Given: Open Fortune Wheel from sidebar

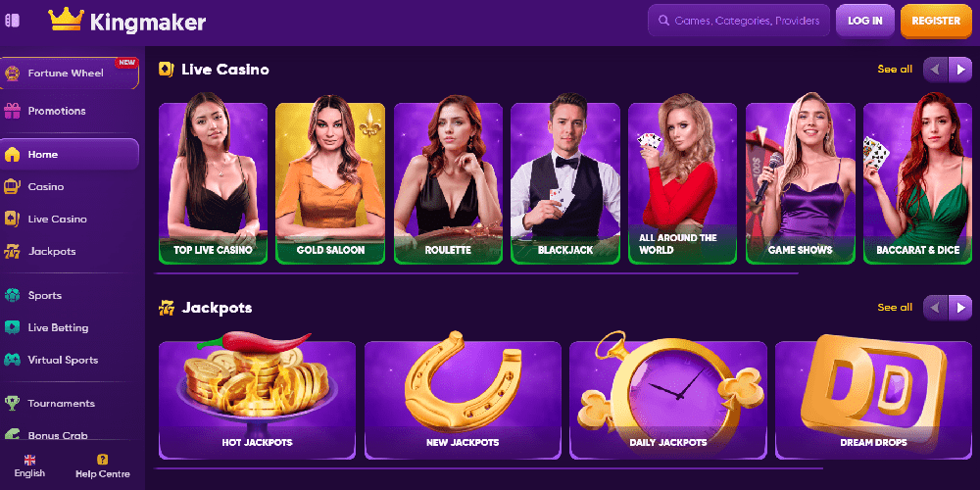Looking at the screenshot, I should pos(70,73).
